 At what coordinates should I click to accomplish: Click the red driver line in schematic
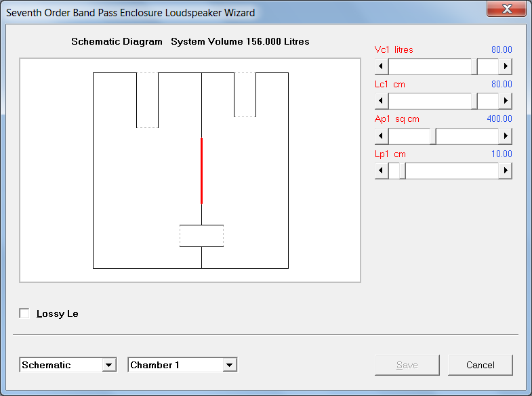(x=201, y=171)
